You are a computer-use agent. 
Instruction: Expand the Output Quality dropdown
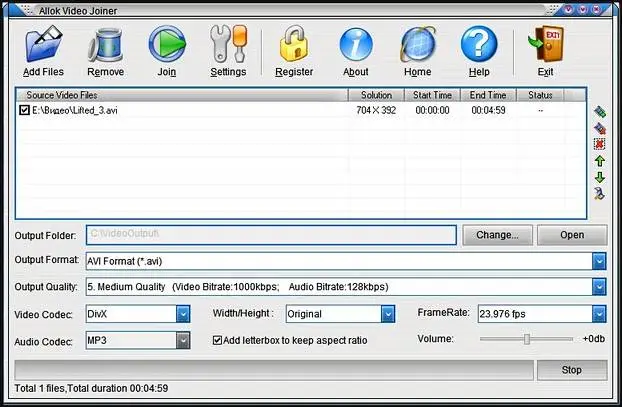pyautogui.click(x=599, y=287)
